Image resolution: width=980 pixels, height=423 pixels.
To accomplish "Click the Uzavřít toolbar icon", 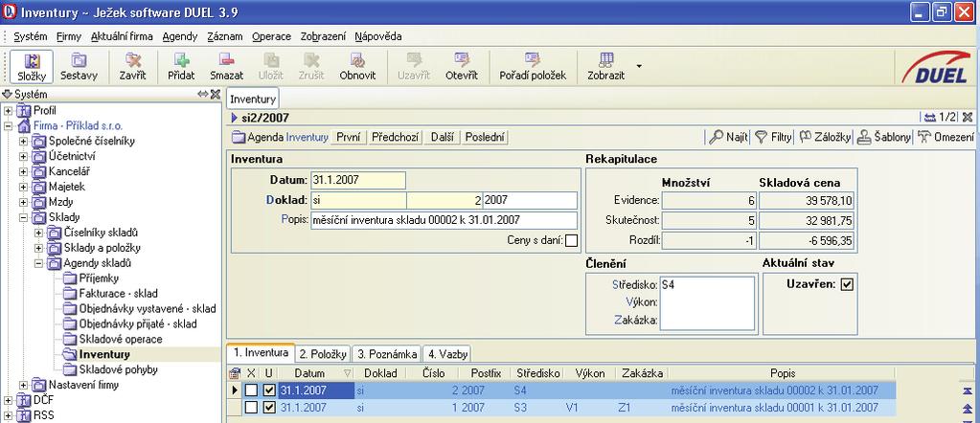I will 414,67.
